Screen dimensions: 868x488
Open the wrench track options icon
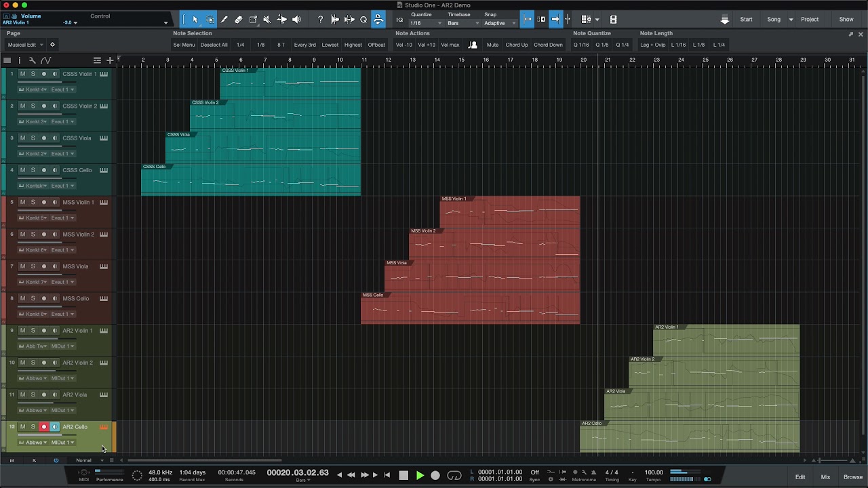tap(32, 60)
